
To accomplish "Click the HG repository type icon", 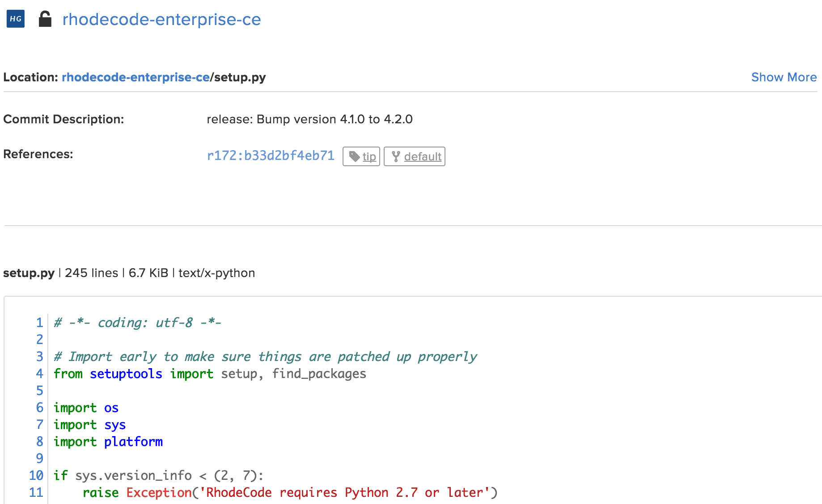I will (16, 19).
